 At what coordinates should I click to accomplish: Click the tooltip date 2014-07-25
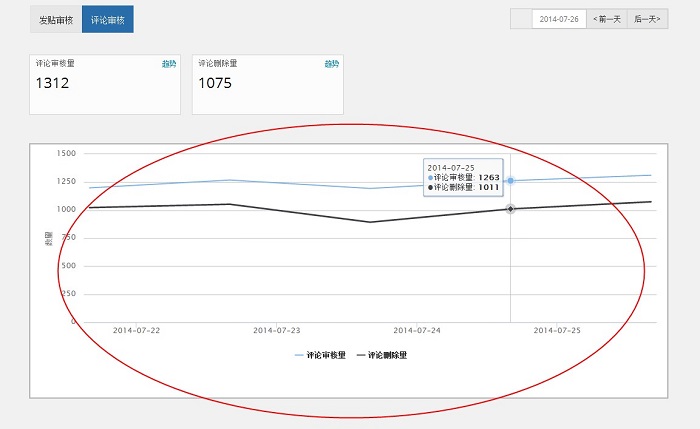451,168
